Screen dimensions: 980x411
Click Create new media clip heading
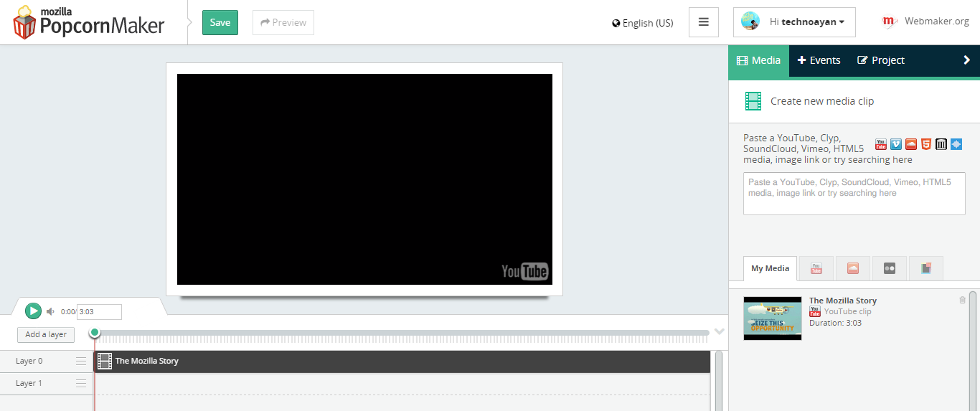pyautogui.click(x=822, y=101)
